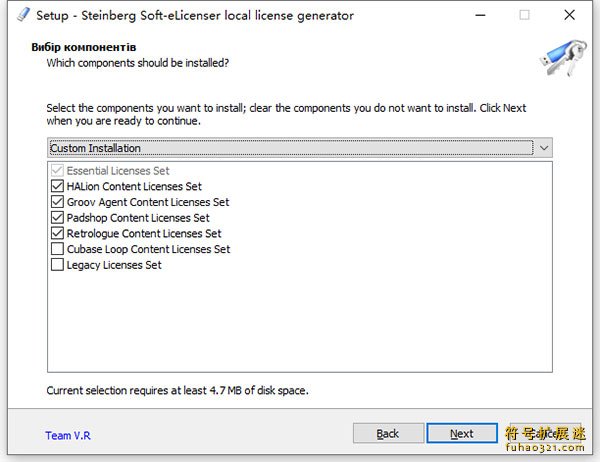
Task: Uncheck Groov Agent Content Licenses Set
Action: coord(57,202)
